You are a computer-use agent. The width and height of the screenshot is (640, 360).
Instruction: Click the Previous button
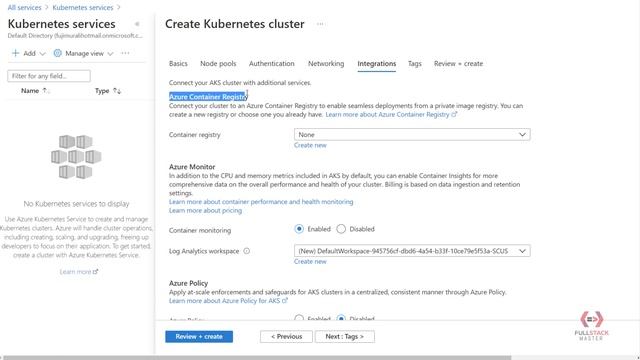(287, 337)
